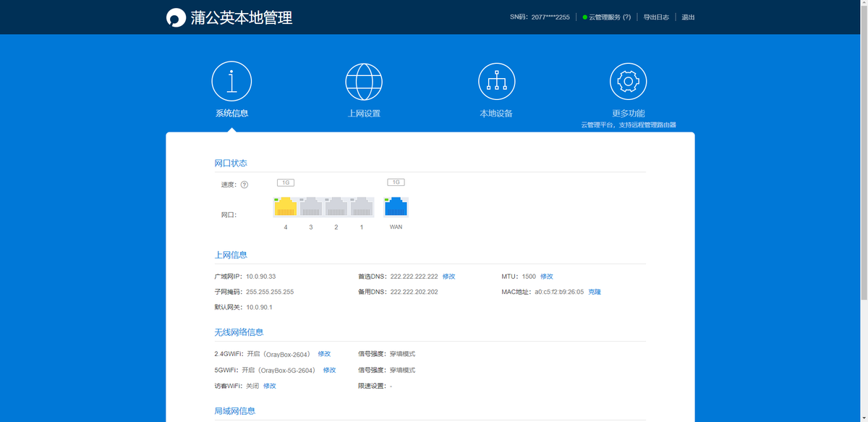The height and width of the screenshot is (422, 868).
Task: Select grey LAN port 2 icon
Action: click(336, 207)
